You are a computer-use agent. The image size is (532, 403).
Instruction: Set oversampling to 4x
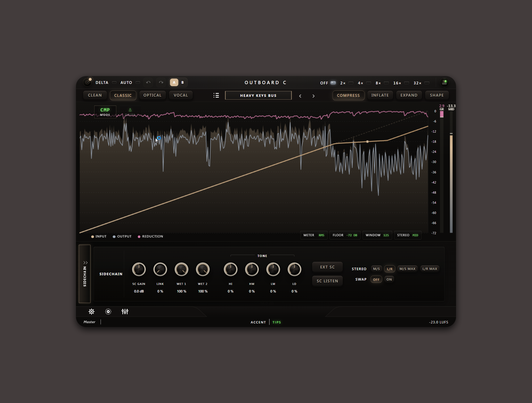(x=369, y=83)
